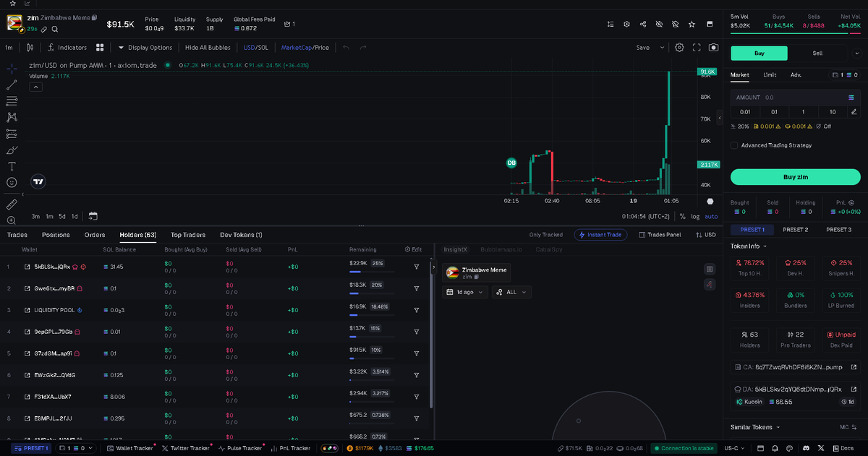
Task: Open the 1d ago date dropdown
Action: [x=465, y=292]
